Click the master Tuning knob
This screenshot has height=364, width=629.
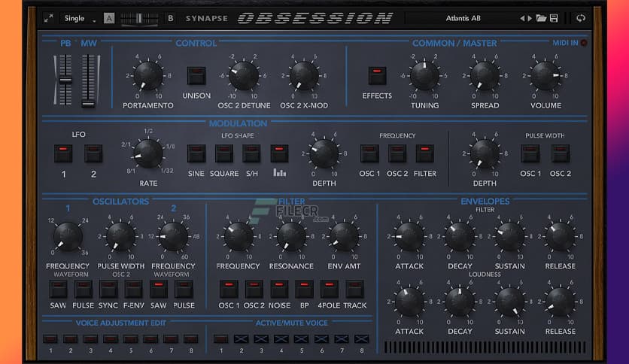pyautogui.click(x=424, y=75)
